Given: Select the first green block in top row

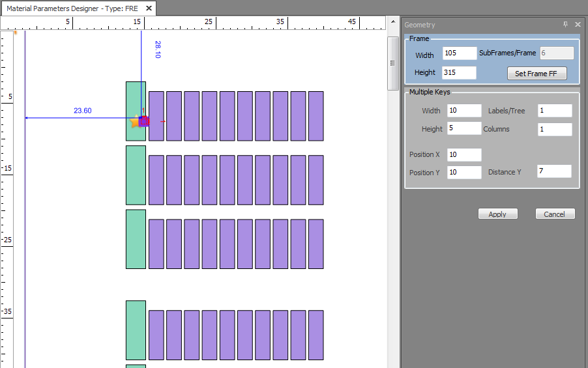Looking at the screenshot, I should 136,111.
